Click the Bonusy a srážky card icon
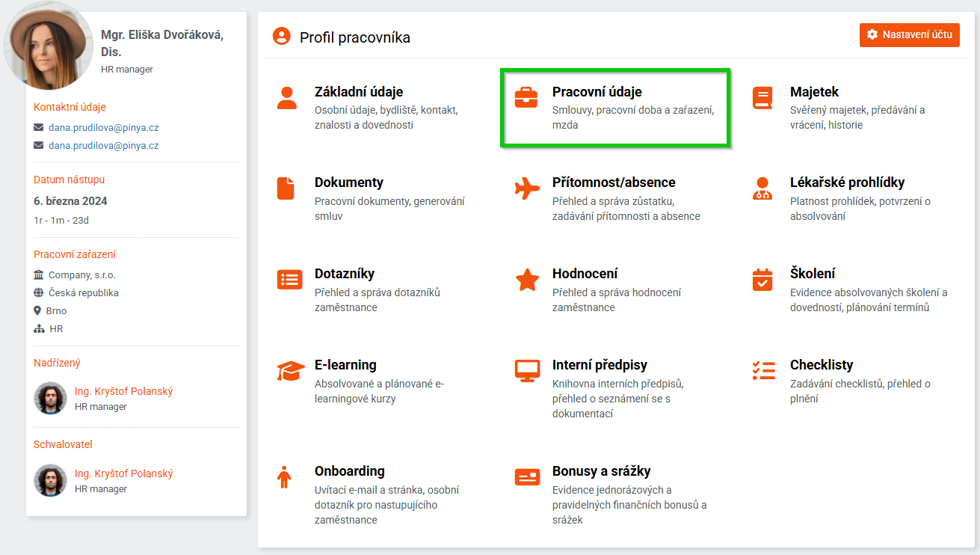Image resolution: width=980 pixels, height=555 pixels. tap(527, 477)
